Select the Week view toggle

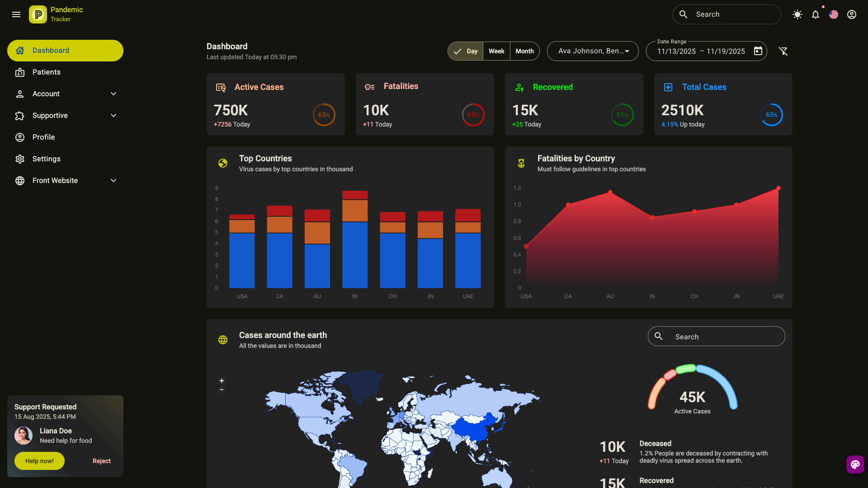tap(496, 51)
